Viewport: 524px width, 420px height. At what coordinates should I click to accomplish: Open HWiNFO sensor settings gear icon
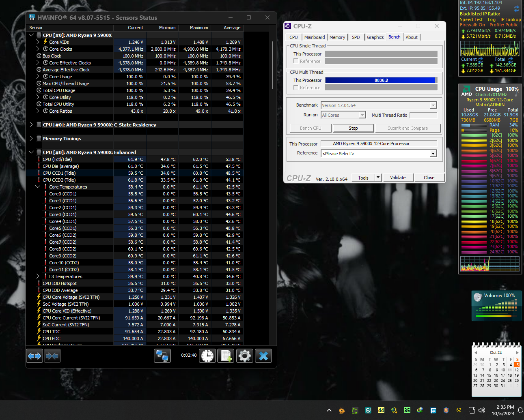point(244,356)
